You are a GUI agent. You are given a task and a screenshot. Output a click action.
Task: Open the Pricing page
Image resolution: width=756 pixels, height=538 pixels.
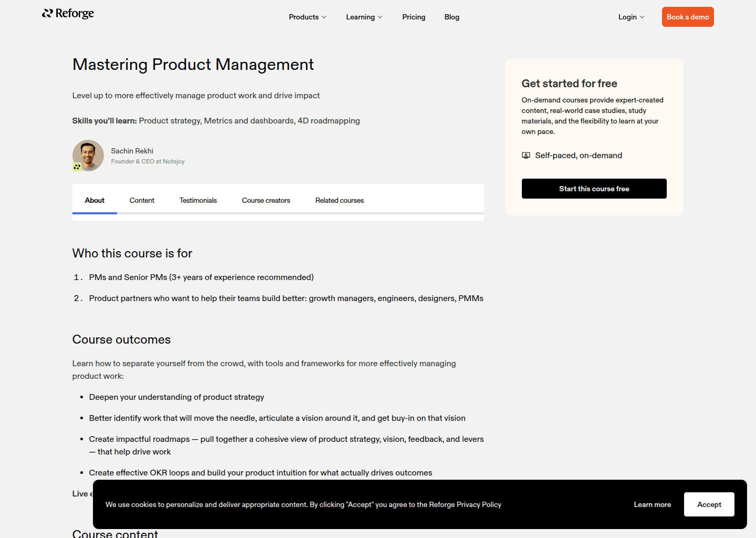pyautogui.click(x=414, y=17)
